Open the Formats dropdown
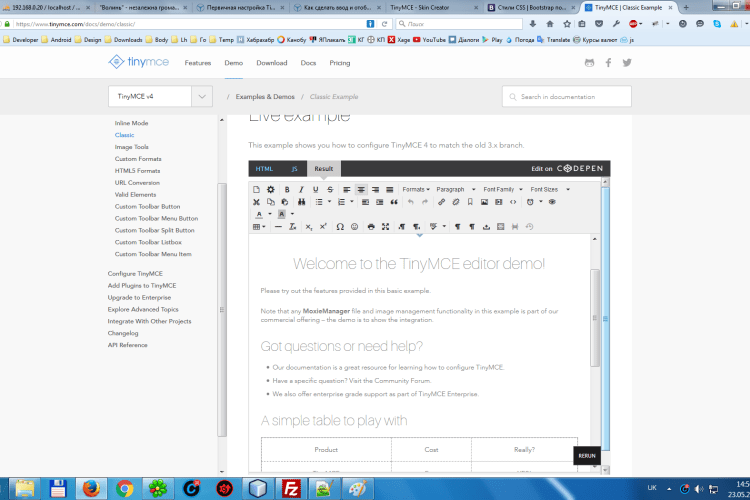Viewport: 750px width, 500px height. [416, 189]
